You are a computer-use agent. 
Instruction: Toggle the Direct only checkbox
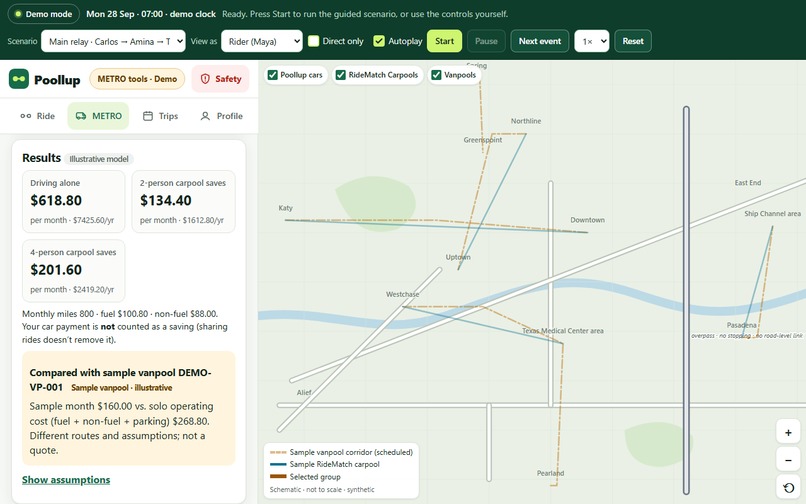tap(314, 41)
